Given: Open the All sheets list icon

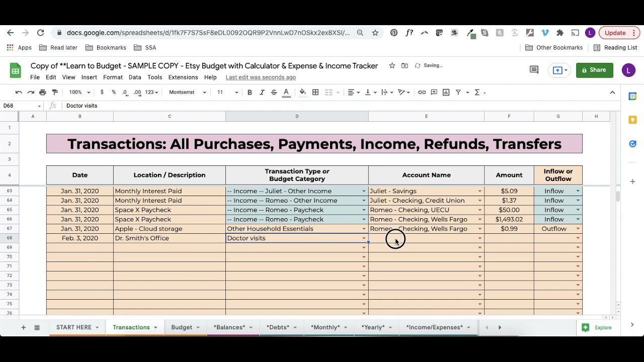Looking at the screenshot, I should (37, 327).
